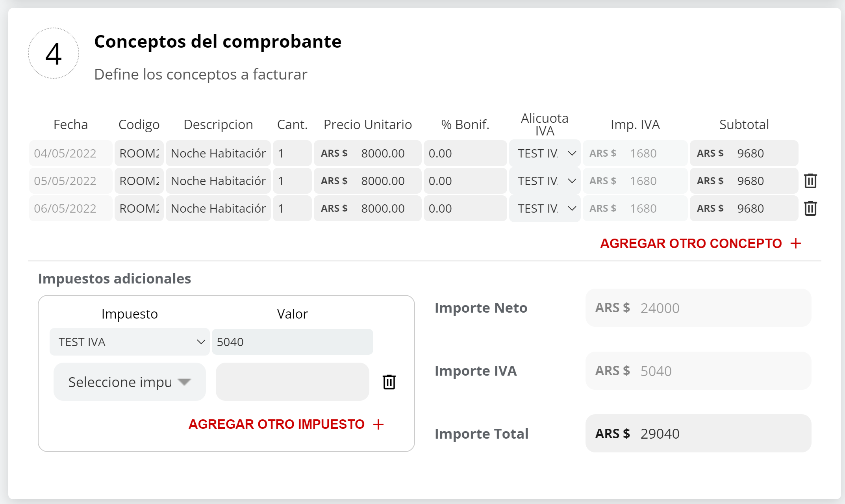Screen dimensions: 845x504
Task: Delete the 05/05/2022 concept row
Action: click(810, 181)
